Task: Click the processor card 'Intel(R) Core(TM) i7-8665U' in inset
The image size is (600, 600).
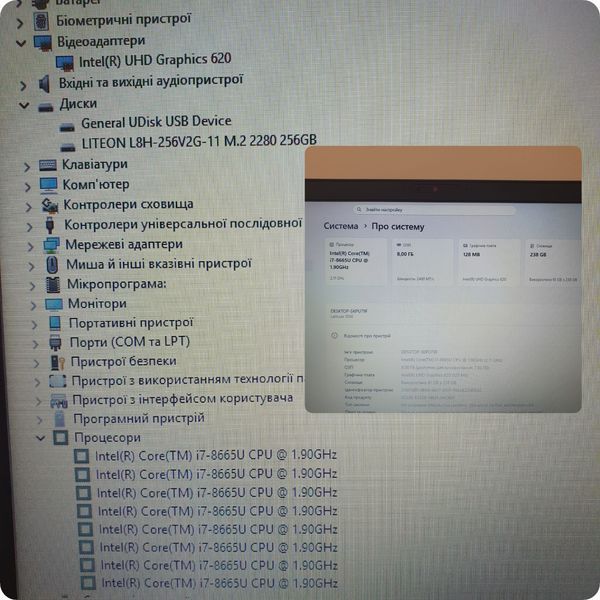Action: (356, 262)
